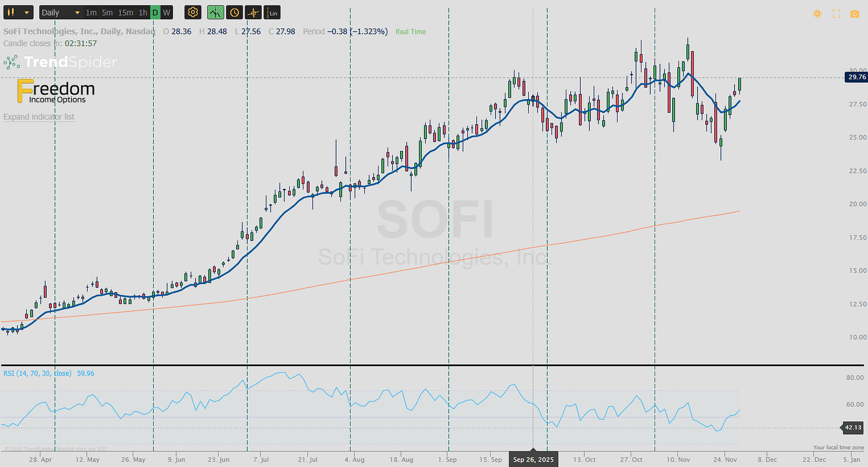Click the 80.00 RSI axis label
Viewport: 868px width, 467px height.
click(855, 378)
